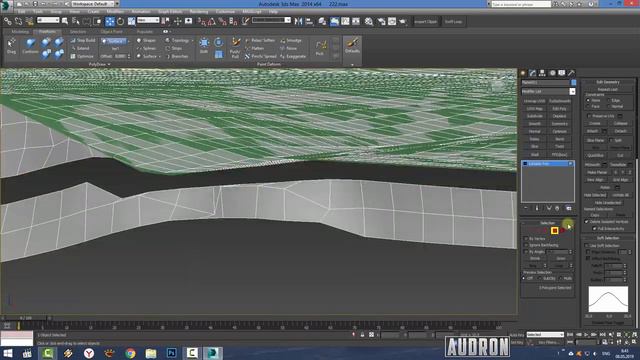Toggle the Ignore Backfacing checkbox
The height and width of the screenshot is (360, 640).
coord(526,245)
